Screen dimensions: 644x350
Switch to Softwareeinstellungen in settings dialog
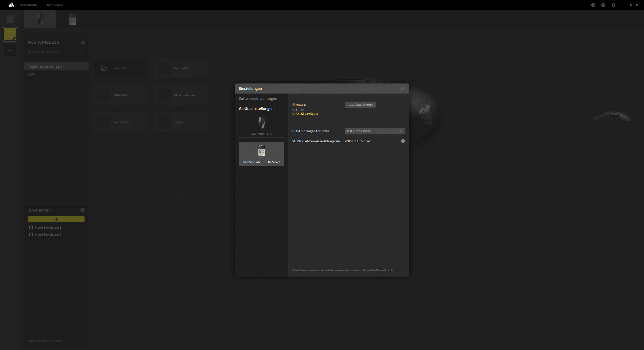[x=258, y=99]
